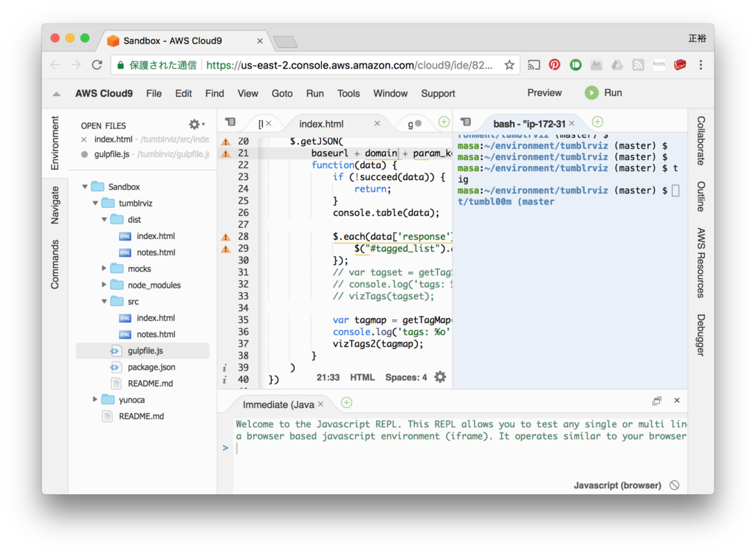Open the AWS Resources side panel
Image resolution: width=756 pixels, height=554 pixels.
(x=701, y=263)
